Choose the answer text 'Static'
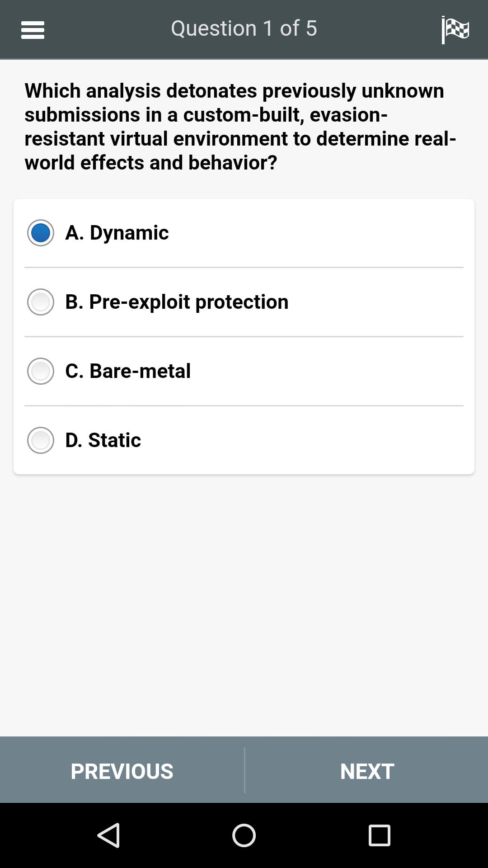The image size is (488, 868). tap(114, 440)
